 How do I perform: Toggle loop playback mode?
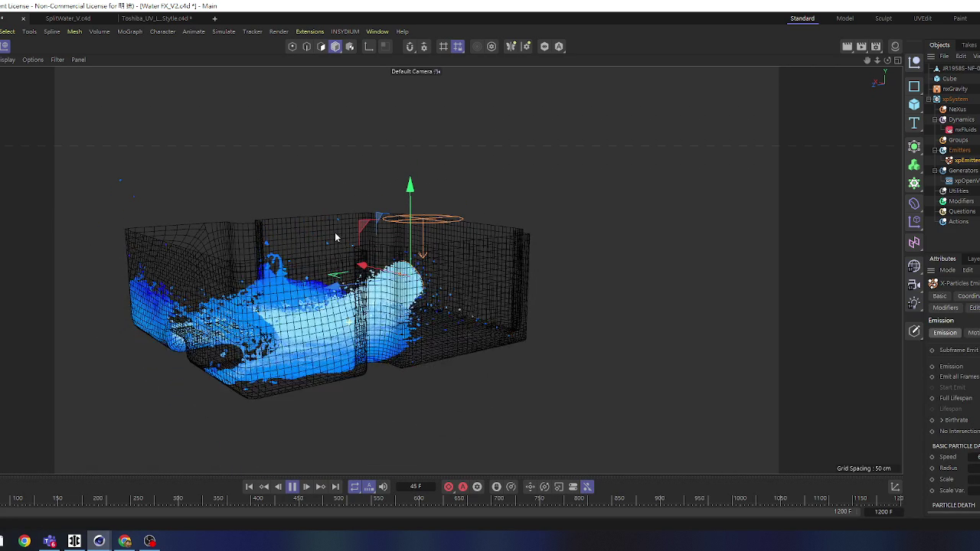point(354,487)
